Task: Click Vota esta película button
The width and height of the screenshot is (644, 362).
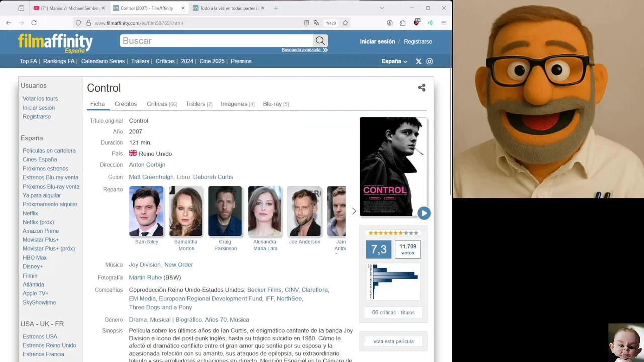Action: click(x=393, y=341)
